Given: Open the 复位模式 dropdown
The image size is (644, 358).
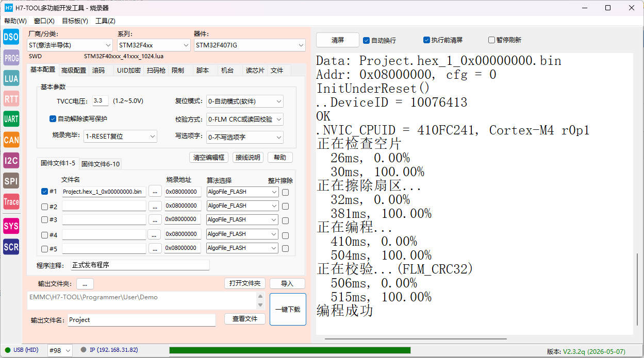Looking at the screenshot, I should pyautogui.click(x=244, y=101).
